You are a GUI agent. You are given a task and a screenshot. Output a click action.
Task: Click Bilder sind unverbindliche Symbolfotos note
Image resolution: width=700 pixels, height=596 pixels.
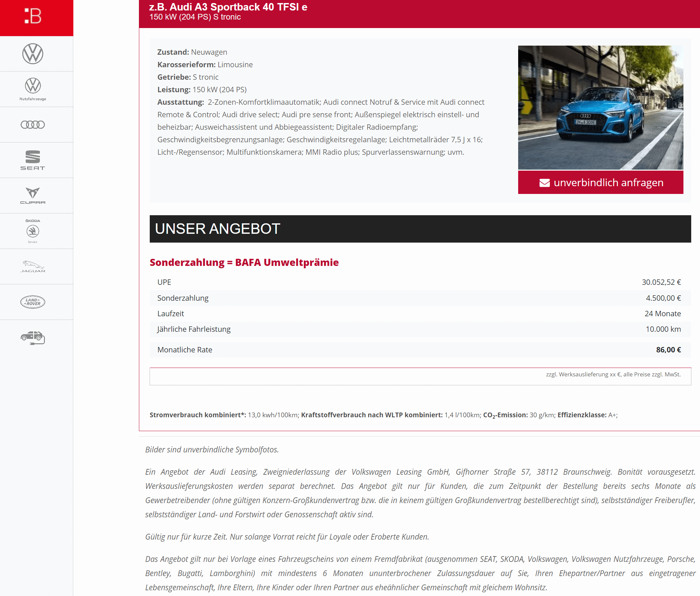(212, 450)
